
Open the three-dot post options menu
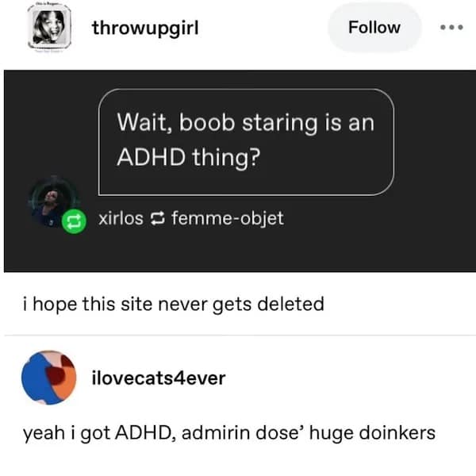(451, 27)
